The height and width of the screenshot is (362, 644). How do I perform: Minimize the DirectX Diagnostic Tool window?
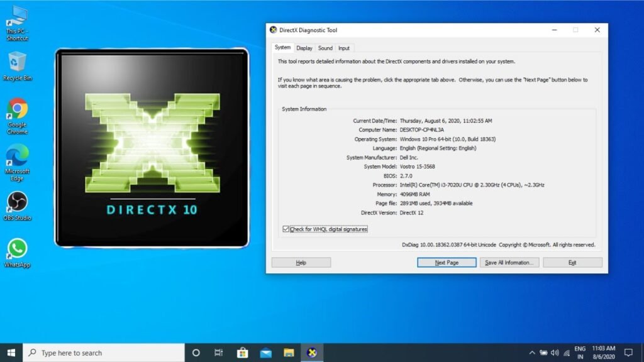tap(554, 30)
